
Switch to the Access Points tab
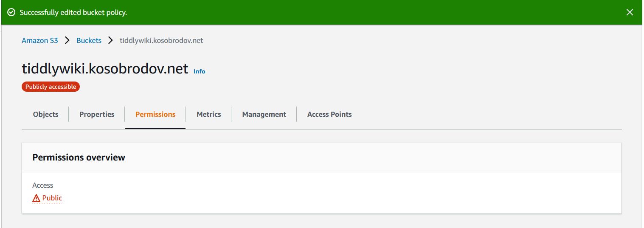329,114
